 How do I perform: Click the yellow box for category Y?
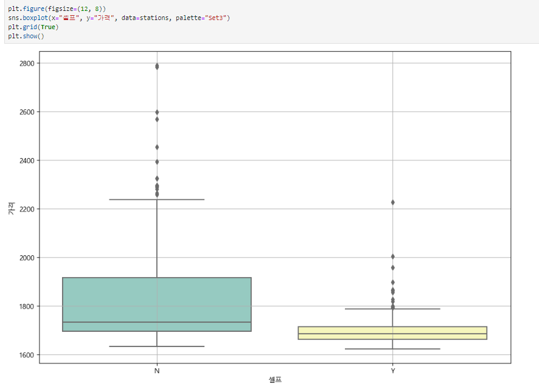coord(392,333)
